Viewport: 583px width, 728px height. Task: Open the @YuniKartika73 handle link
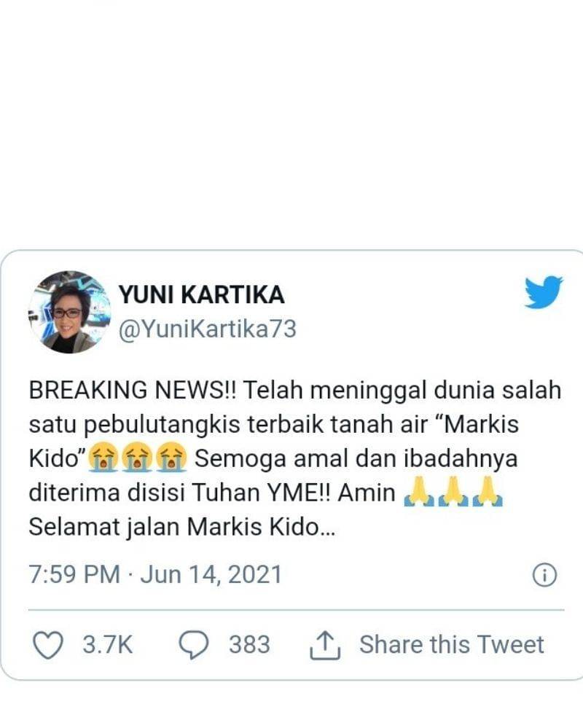click(208, 329)
